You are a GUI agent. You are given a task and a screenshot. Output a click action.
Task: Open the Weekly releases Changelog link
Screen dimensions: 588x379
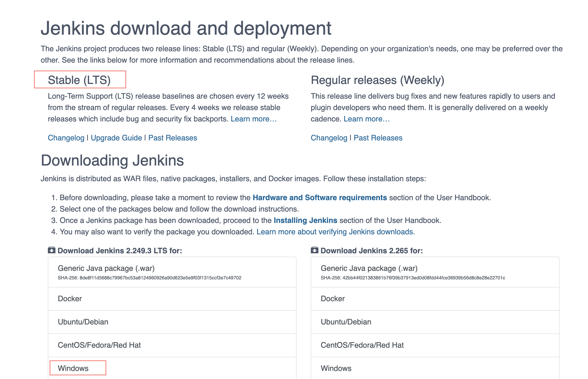329,138
